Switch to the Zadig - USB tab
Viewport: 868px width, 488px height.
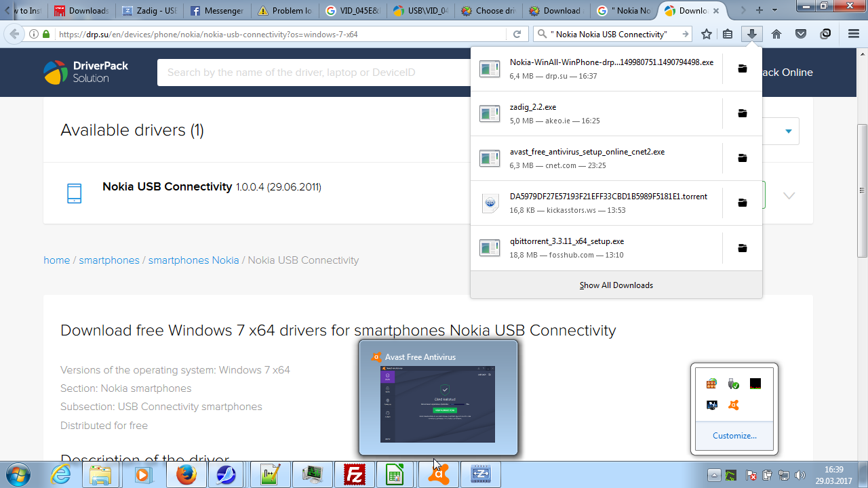pos(149,11)
